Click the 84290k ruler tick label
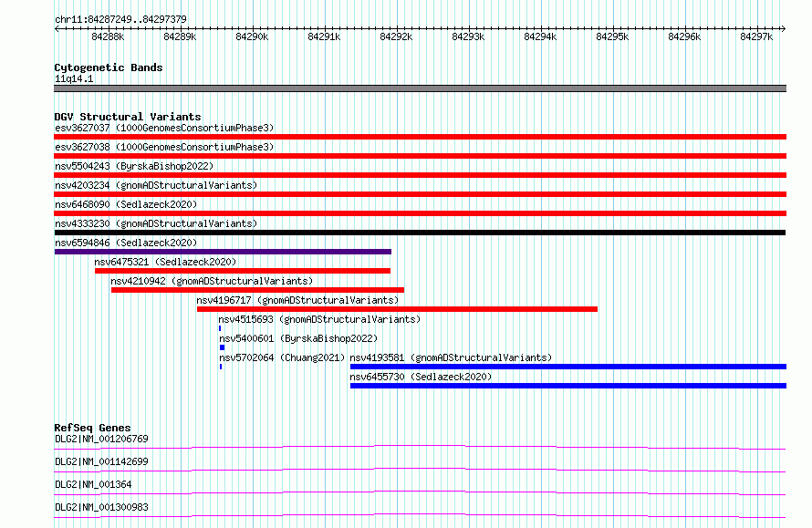Screen dimensions: 812x528 pos(252,36)
